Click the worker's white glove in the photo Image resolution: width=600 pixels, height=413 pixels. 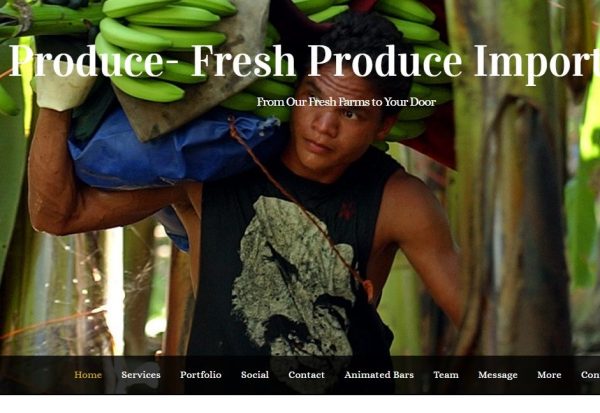63,90
